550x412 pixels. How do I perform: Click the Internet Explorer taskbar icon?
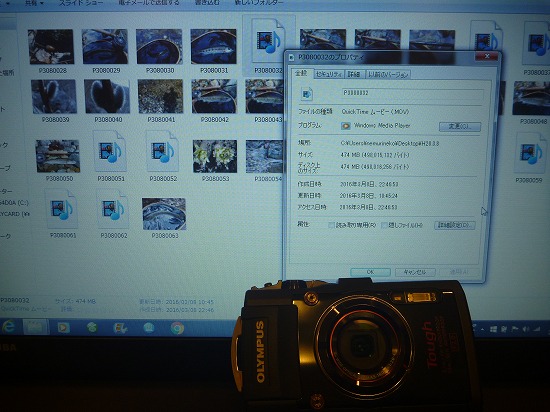pyautogui.click(x=8, y=327)
